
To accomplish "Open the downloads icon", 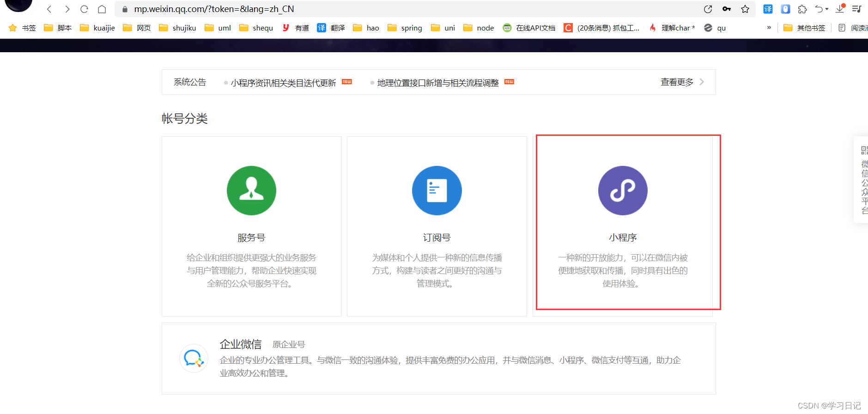I will tap(840, 9).
